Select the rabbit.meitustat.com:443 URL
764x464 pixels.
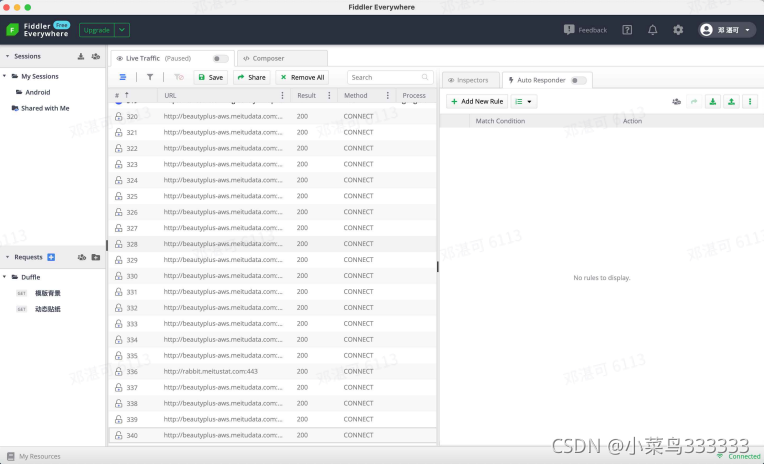click(x=210, y=371)
